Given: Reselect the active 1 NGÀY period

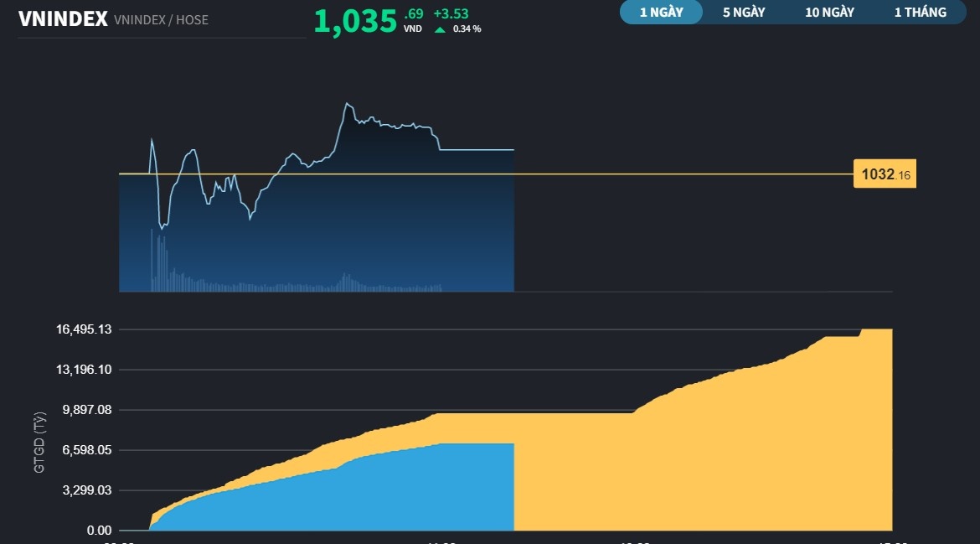Looking at the screenshot, I should (661, 12).
